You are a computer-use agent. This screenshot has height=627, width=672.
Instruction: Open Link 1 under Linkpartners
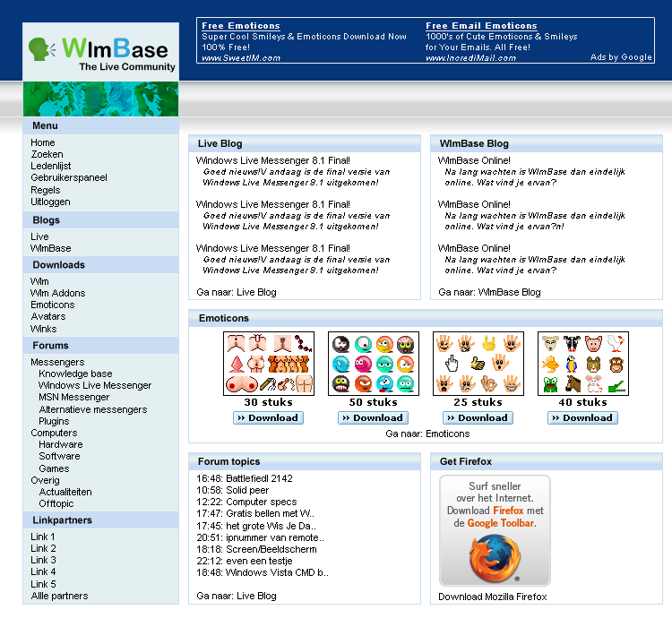click(43, 537)
